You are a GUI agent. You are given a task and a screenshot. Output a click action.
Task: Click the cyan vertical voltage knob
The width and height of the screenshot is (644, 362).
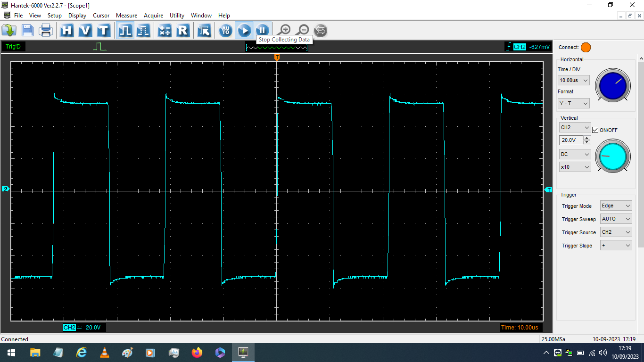tap(613, 156)
